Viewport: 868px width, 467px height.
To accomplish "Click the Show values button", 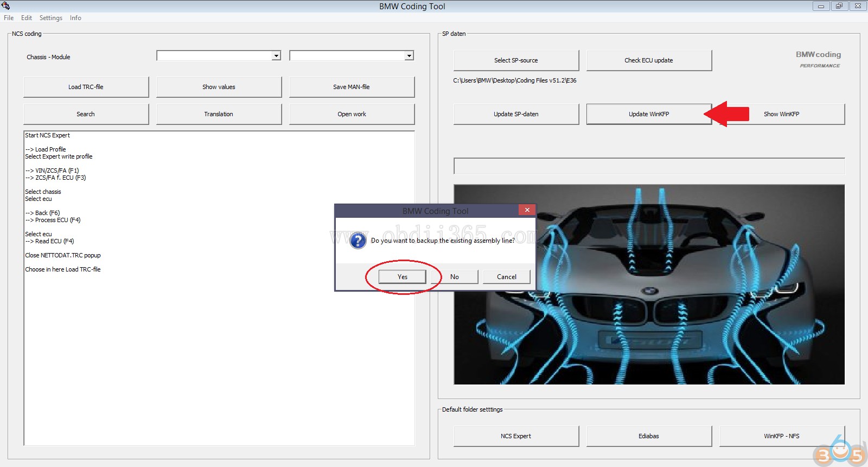I will pos(219,87).
